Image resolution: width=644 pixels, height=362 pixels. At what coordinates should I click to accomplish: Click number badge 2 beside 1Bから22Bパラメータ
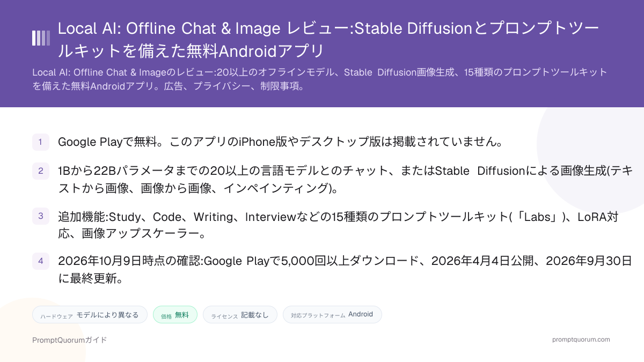(41, 171)
